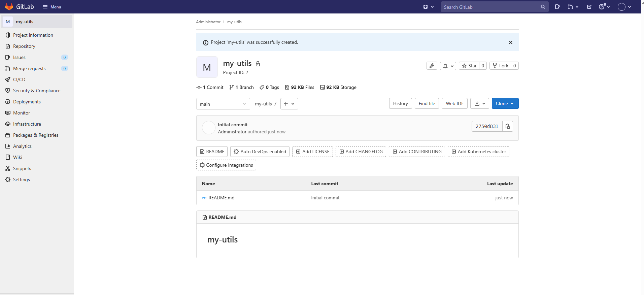644x295 pixels.
Task: Open the Initial commit title link
Action: (233, 125)
